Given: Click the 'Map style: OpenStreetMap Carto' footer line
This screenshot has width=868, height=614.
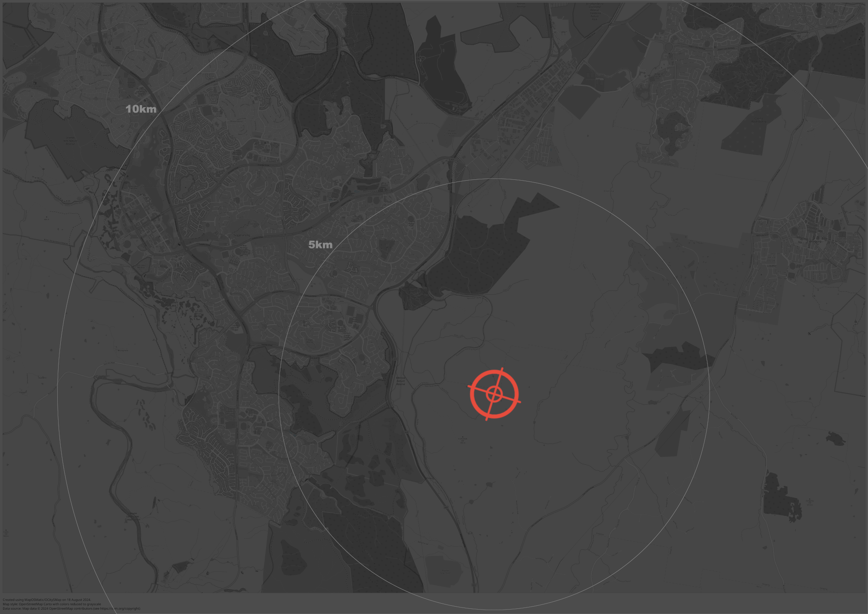Looking at the screenshot, I should click(52, 604).
